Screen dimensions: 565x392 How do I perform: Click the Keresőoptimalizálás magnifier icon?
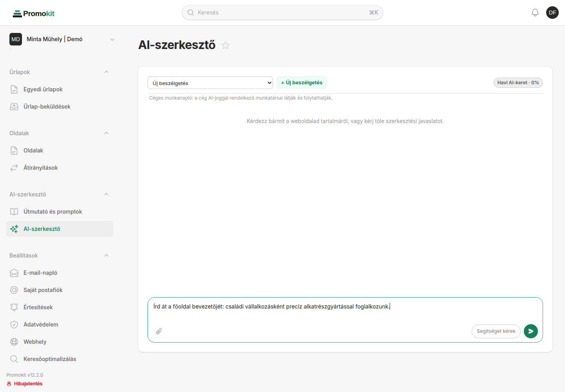[14, 359]
